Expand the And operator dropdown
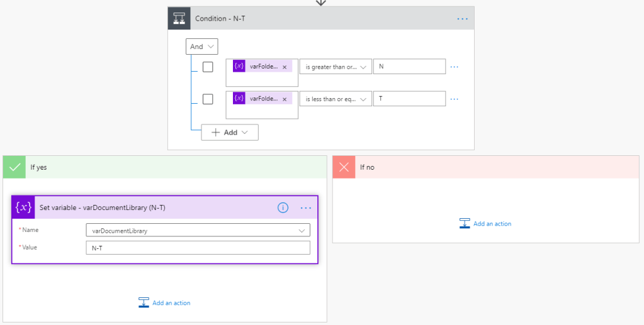Screen dimensions: 644x325 point(201,47)
